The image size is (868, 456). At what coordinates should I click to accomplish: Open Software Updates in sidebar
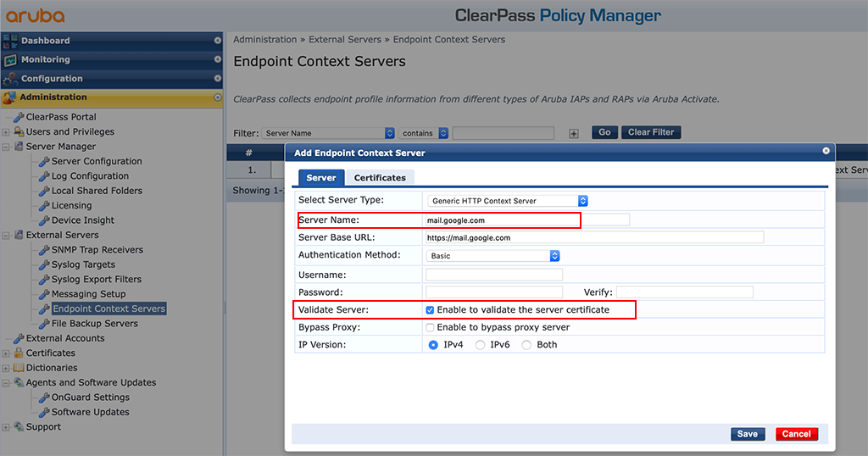point(90,412)
